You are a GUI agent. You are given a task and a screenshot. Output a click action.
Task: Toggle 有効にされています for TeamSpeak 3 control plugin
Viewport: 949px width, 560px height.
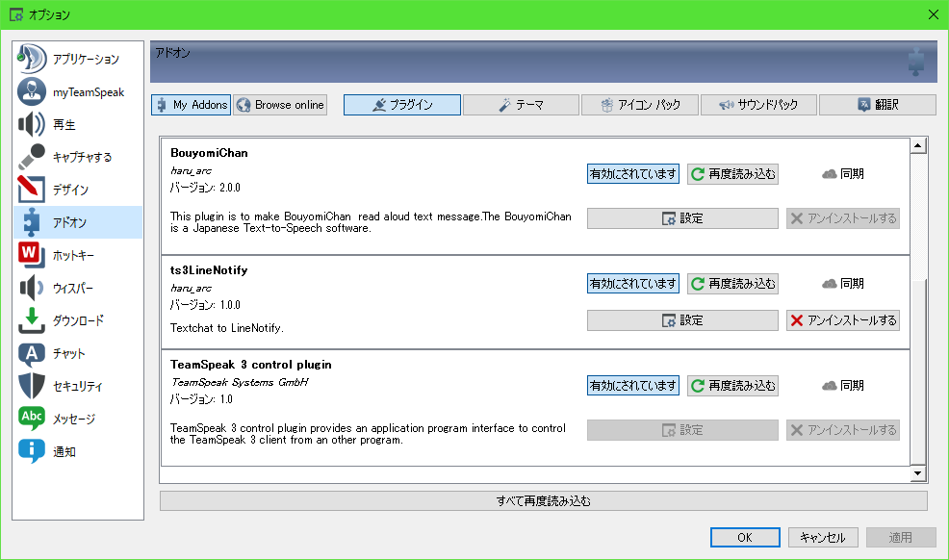633,386
